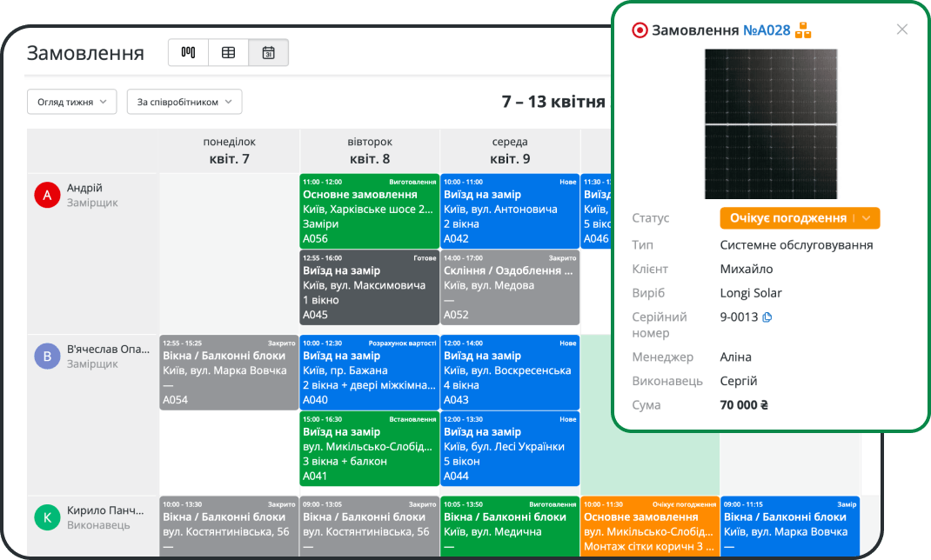Expand the За співробітником dropdown

click(x=184, y=102)
